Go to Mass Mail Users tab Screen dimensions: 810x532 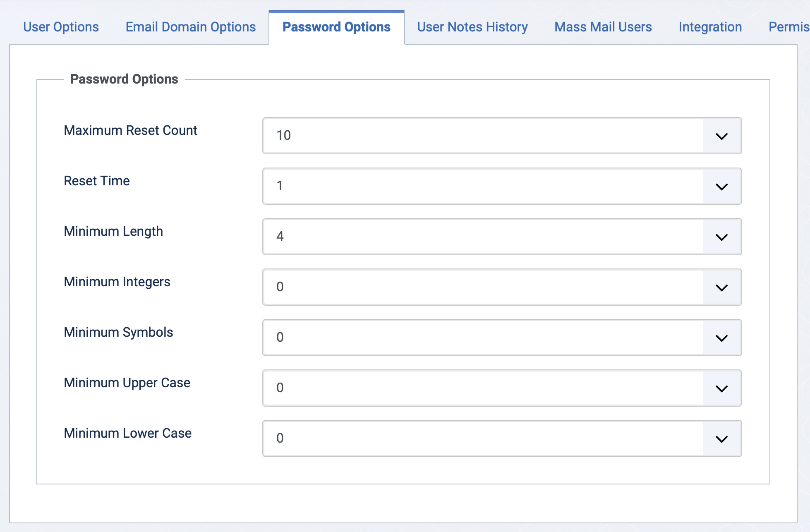click(x=603, y=27)
